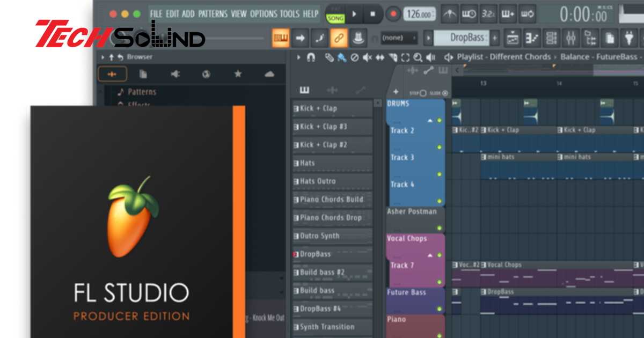Click the blend recording overdub icon
This screenshot has height=338, width=644.
[x=508, y=14]
